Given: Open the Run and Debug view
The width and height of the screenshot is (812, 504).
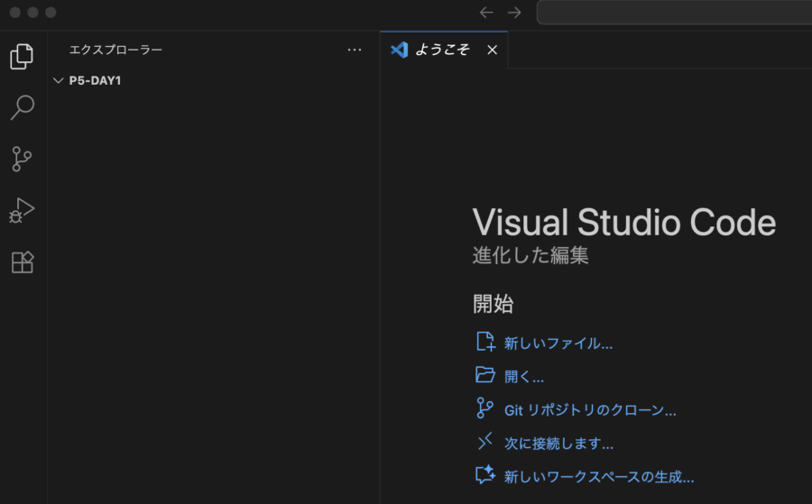Looking at the screenshot, I should click(22, 211).
